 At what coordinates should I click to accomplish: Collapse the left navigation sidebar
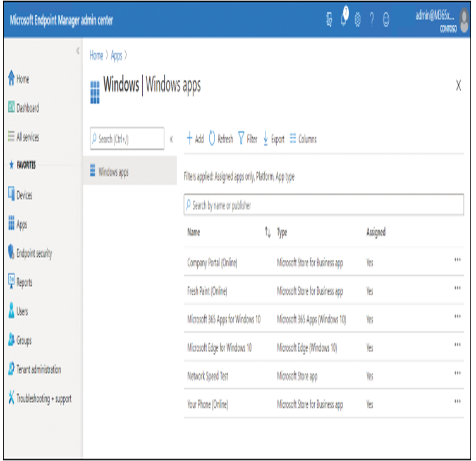[x=78, y=51]
